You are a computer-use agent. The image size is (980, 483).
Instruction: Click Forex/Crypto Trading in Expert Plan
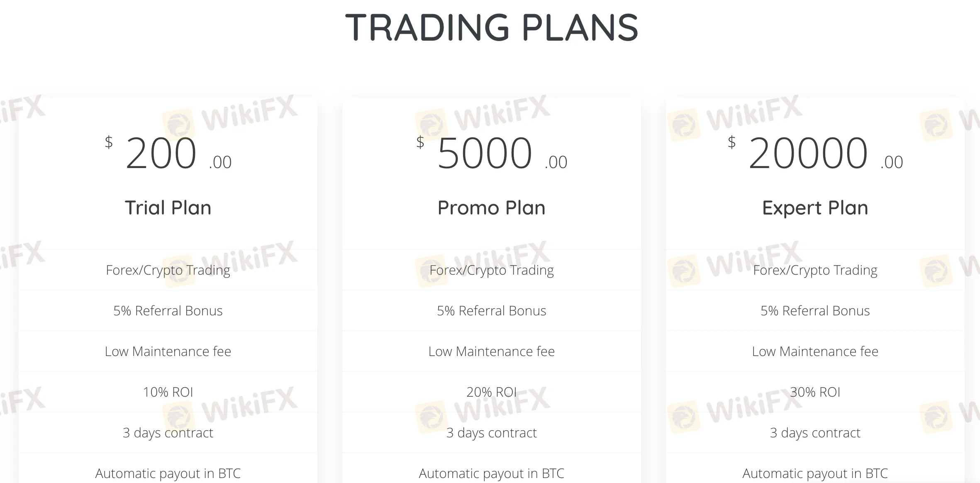pos(815,270)
